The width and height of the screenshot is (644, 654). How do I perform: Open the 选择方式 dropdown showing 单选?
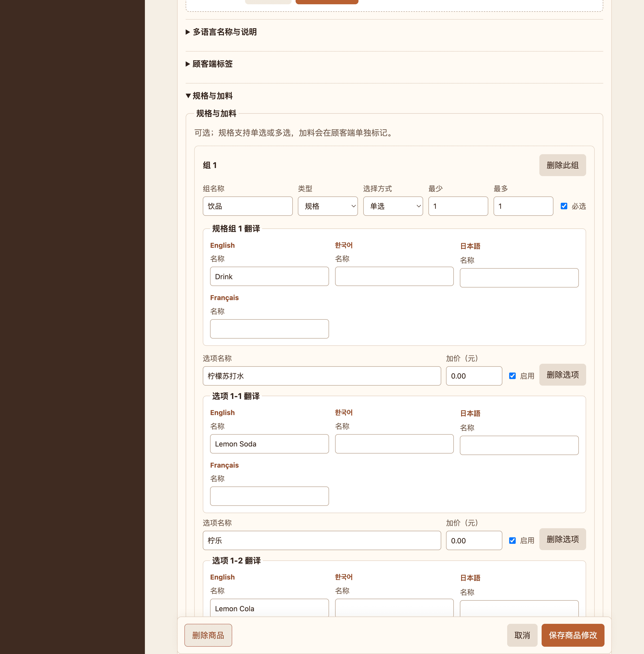pos(393,206)
